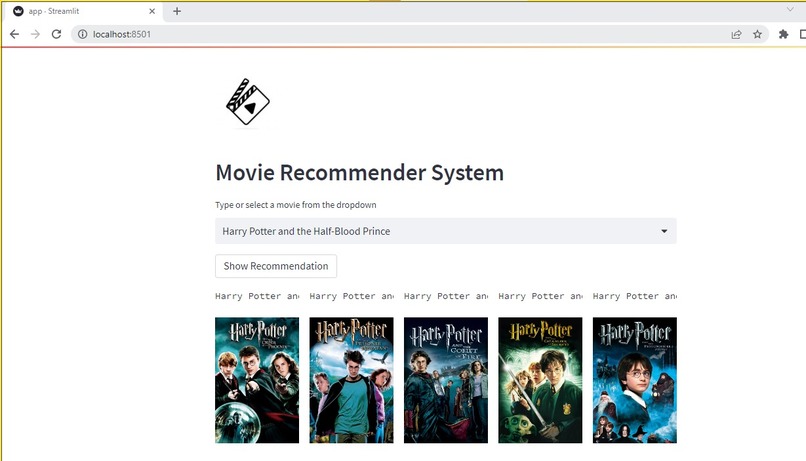The image size is (806, 461).
Task: Click the Goblet of Fire poster
Action: [446, 380]
